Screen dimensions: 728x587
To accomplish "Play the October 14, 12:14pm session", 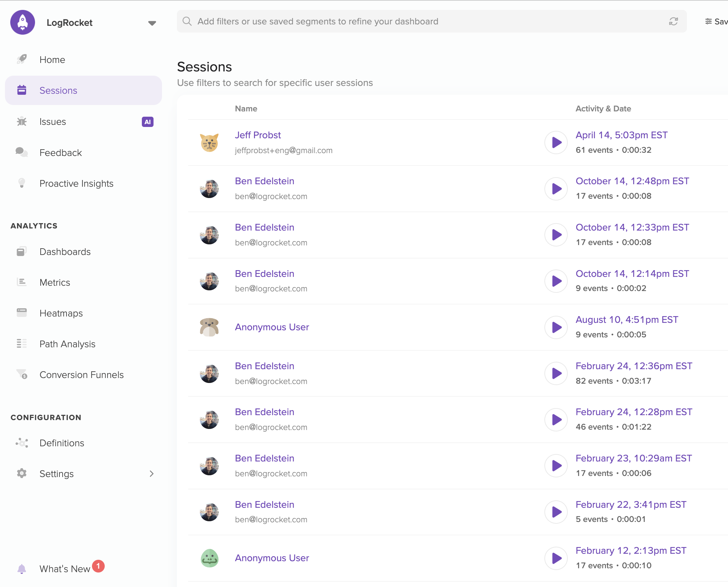I will coord(556,281).
